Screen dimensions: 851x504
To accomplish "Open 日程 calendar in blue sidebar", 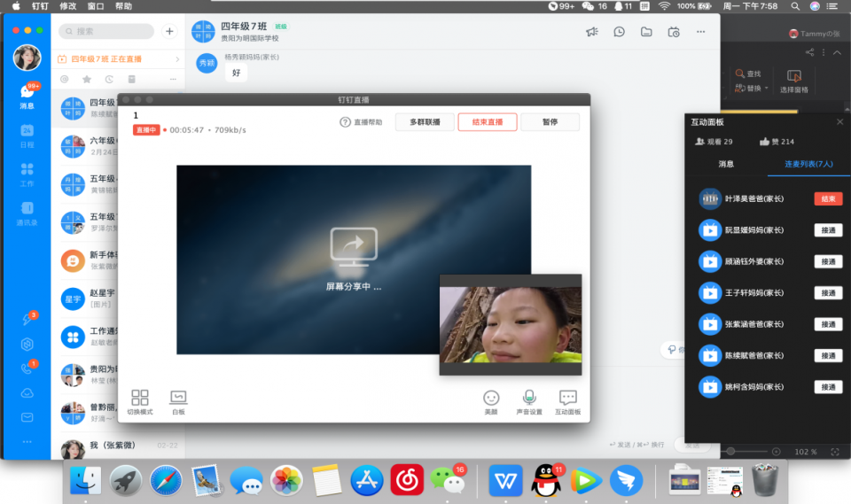I will (27, 136).
